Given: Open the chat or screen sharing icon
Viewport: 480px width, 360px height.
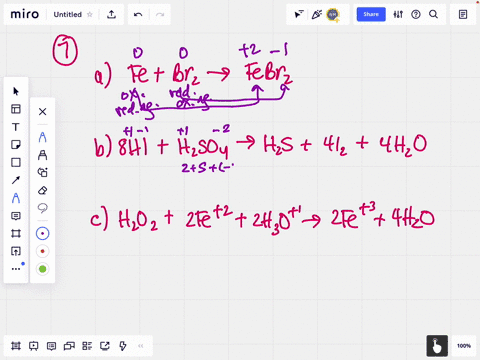Looking at the screenshot, I should coord(69,346).
